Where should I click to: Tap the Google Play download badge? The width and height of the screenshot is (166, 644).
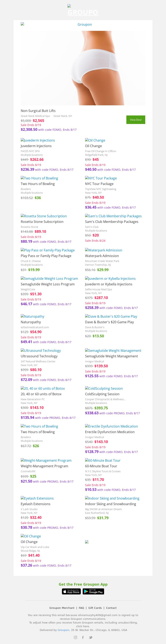click(93, 591)
